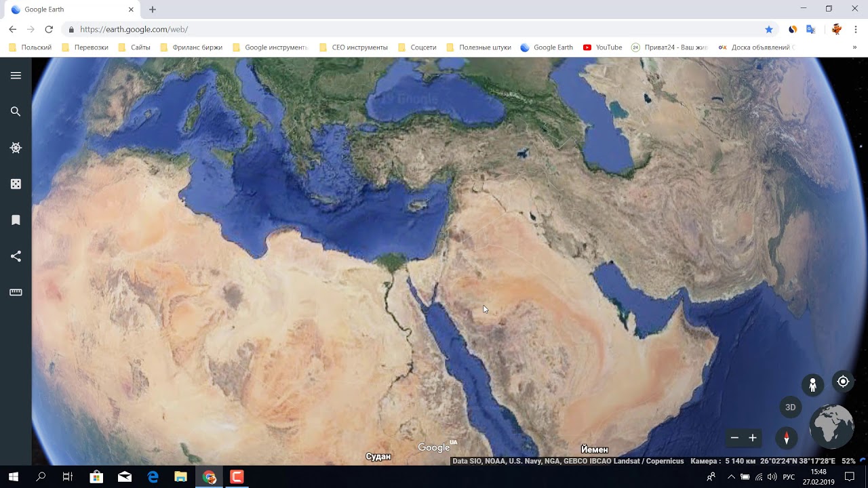The width and height of the screenshot is (868, 488).
Task: Click the mini globe overview thumbnail
Action: point(832,427)
